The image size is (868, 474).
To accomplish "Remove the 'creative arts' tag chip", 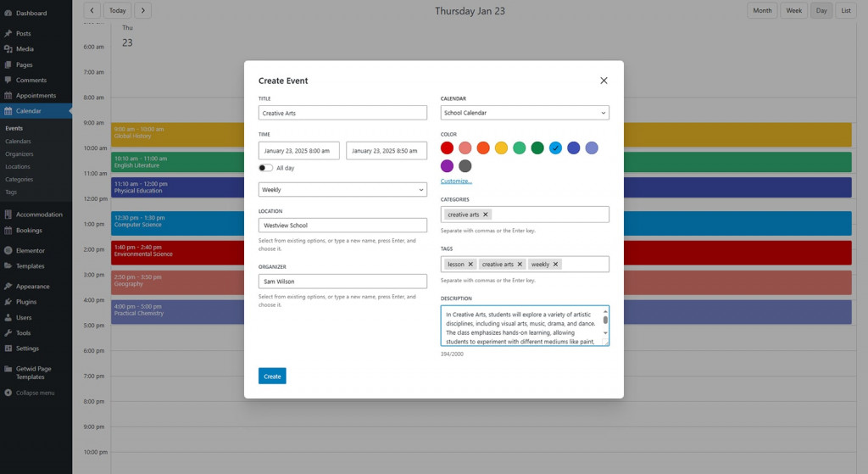I will point(520,264).
